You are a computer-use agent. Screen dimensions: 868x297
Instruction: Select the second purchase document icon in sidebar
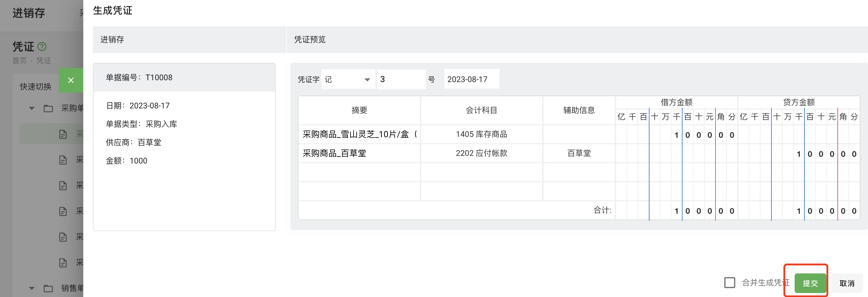[63, 160]
